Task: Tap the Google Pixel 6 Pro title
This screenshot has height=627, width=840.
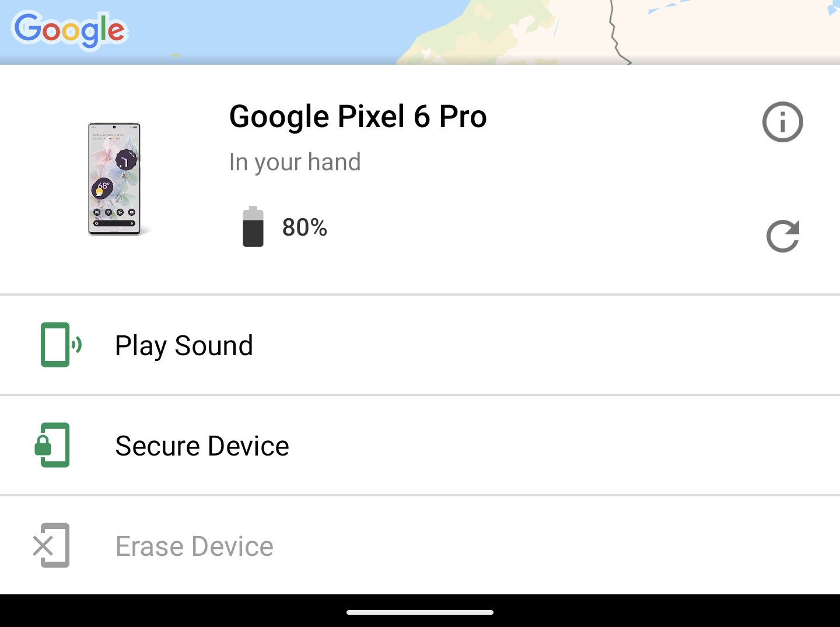Action: tap(358, 117)
